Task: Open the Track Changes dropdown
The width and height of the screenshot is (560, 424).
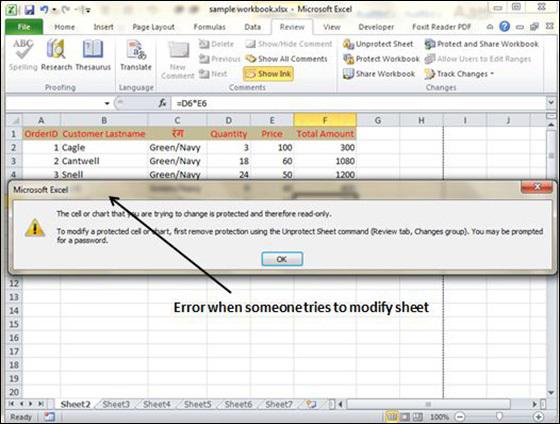Action: 459,74
